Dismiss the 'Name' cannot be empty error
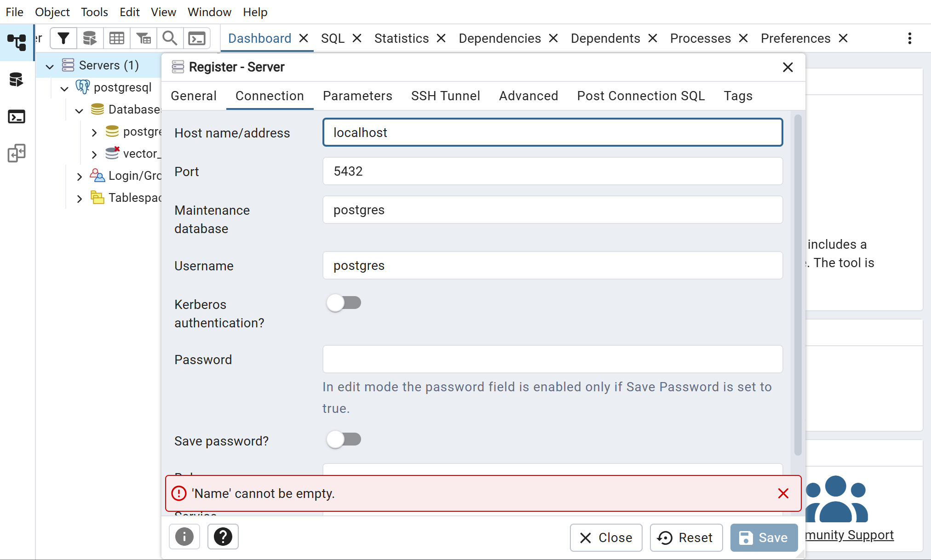 tap(783, 493)
